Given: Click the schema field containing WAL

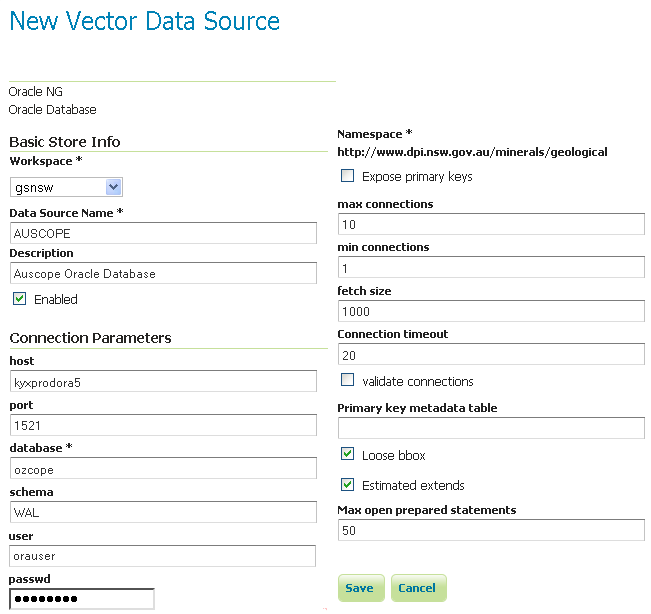Looking at the screenshot, I should 163,512.
